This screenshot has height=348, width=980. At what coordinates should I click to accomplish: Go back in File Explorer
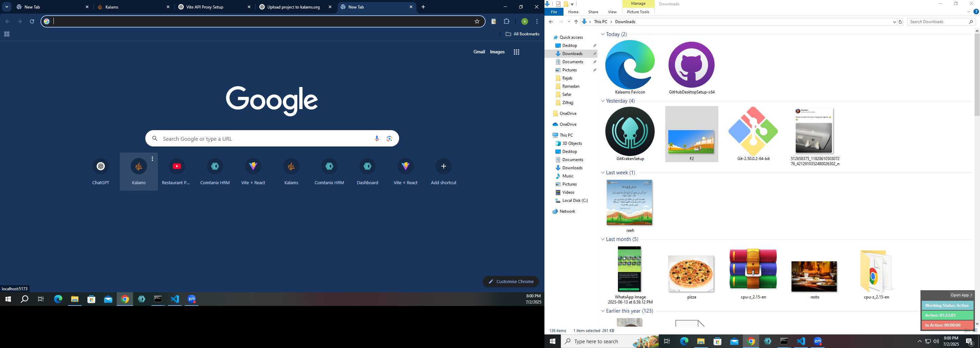click(x=551, y=22)
